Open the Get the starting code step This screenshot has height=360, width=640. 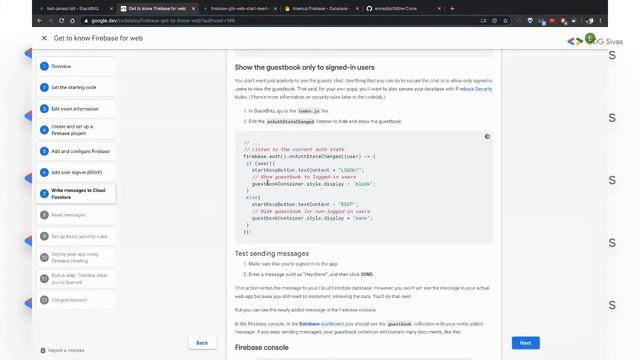click(x=76, y=87)
